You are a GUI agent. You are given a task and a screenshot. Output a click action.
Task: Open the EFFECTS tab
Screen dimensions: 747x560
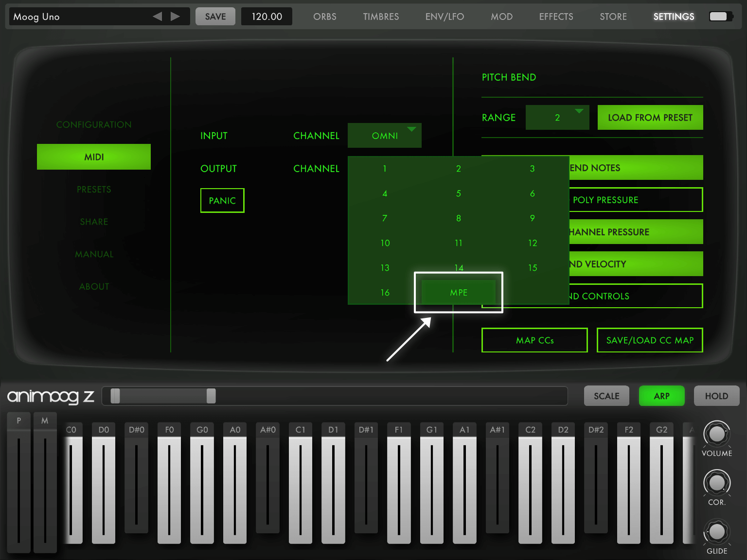pos(556,17)
